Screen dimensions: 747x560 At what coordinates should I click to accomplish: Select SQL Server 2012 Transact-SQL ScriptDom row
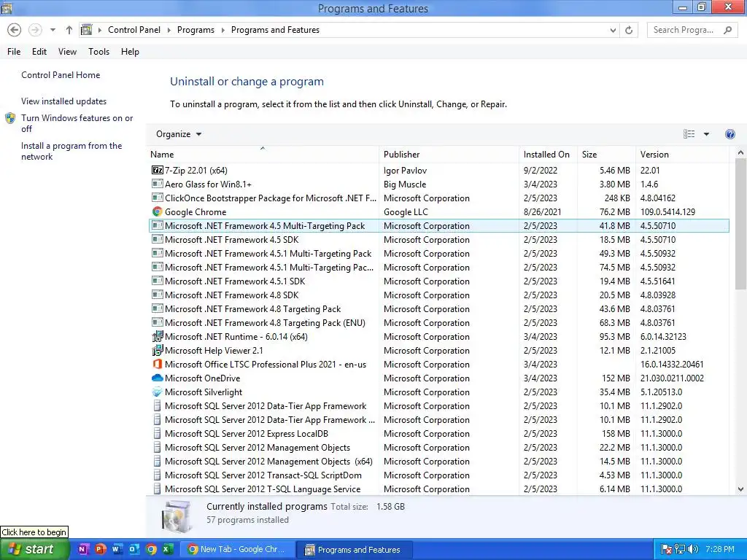(x=438, y=475)
